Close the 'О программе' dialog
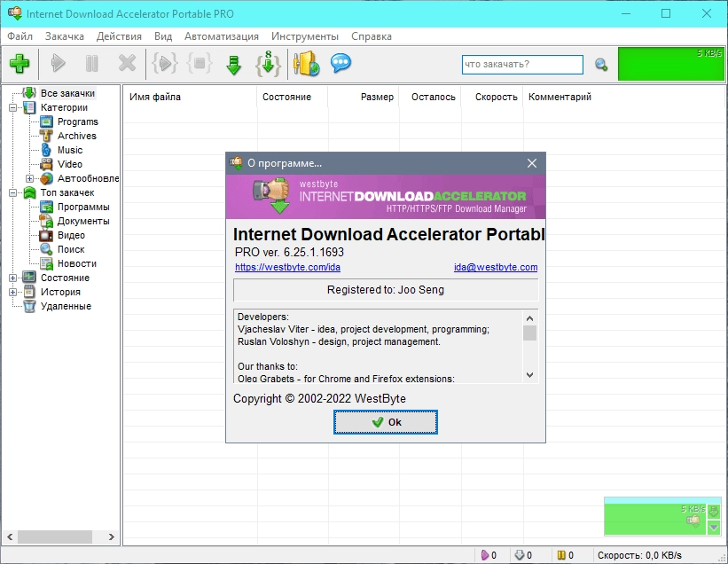The height and width of the screenshot is (564, 728). coord(532,163)
